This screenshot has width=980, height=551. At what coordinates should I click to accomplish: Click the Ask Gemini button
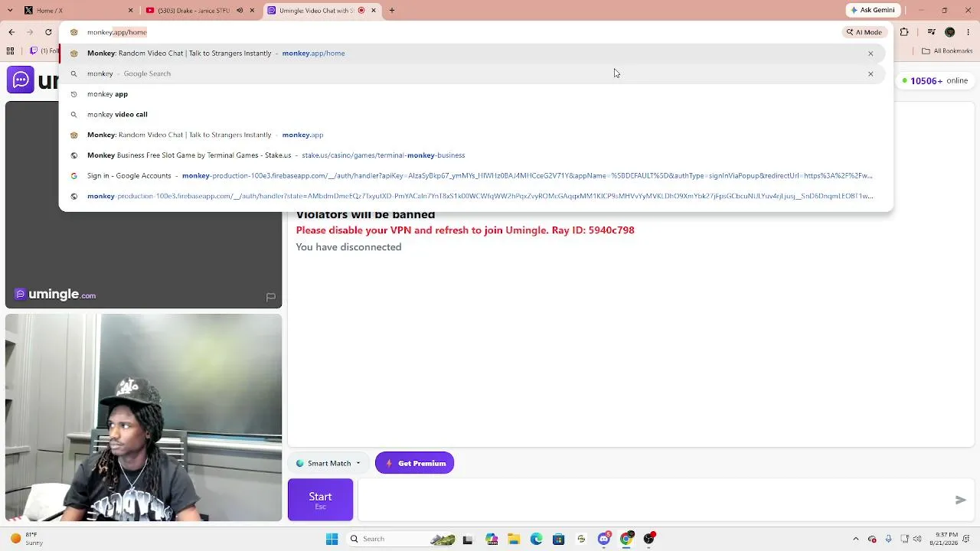873,11
